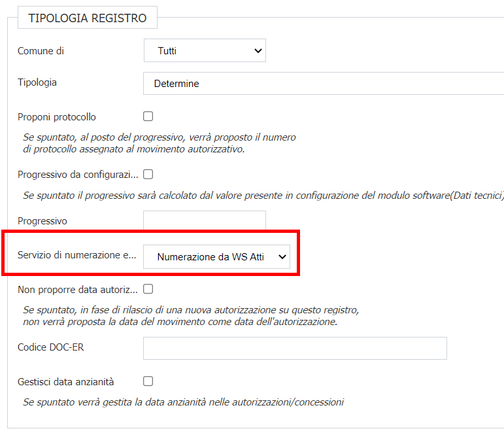Click the help text about 'numero di protocollo'
This screenshot has width=504, height=433.
(x=160, y=143)
